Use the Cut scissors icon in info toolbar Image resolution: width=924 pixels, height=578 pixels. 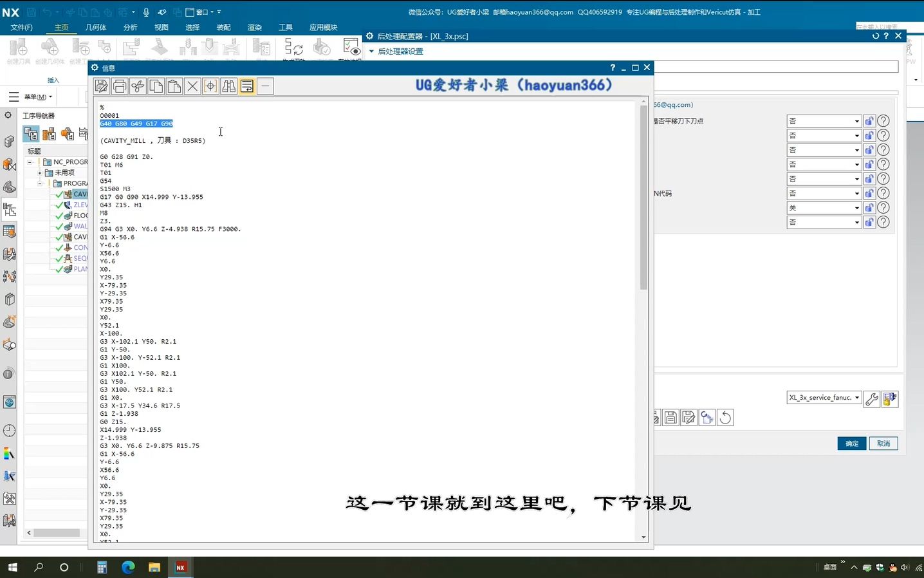point(138,86)
